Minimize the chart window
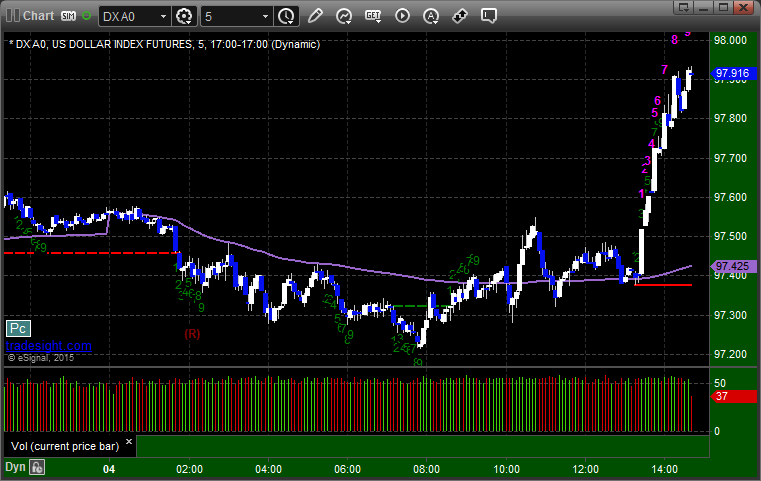This screenshot has width=761, height=481. (704, 7)
